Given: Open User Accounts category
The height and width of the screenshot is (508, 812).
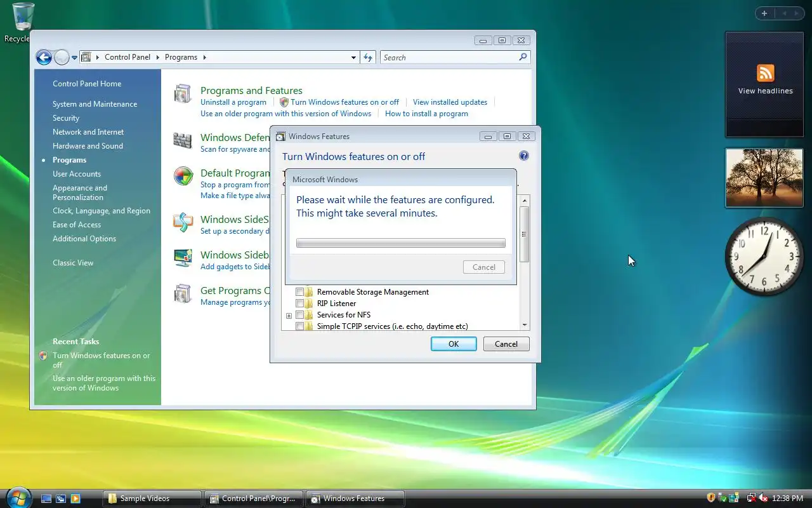Looking at the screenshot, I should (x=77, y=174).
